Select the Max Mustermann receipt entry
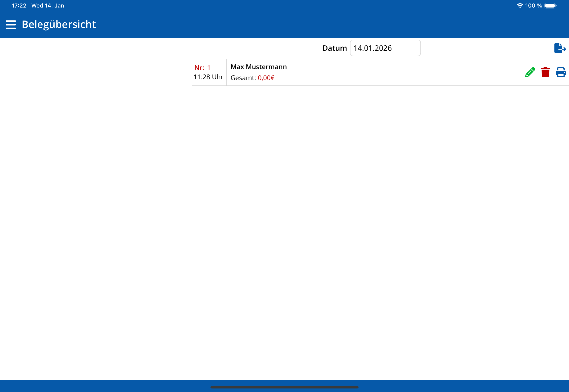This screenshot has width=569, height=392. tap(380, 72)
